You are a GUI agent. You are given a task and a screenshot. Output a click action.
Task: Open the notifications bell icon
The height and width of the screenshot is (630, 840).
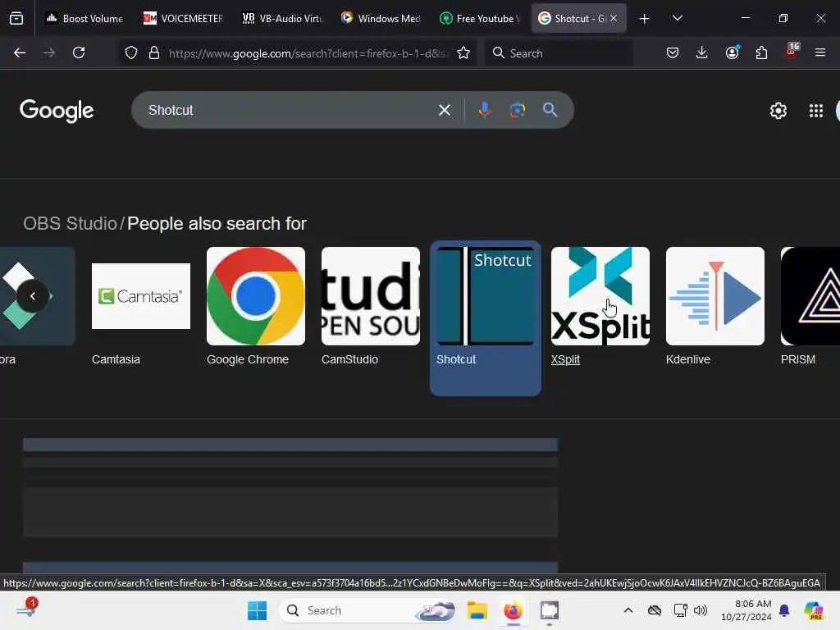pos(784,610)
